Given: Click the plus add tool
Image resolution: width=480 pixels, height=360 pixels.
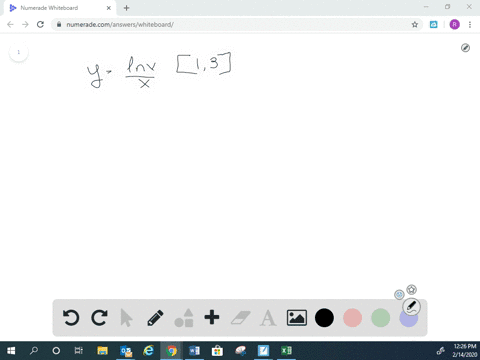Looking at the screenshot, I should point(212,317).
